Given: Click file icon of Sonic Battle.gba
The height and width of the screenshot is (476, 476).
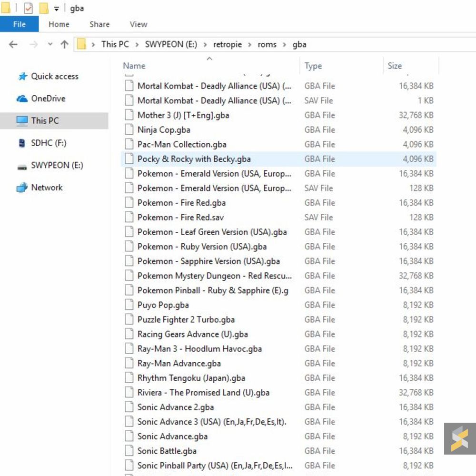Looking at the screenshot, I should click(x=129, y=450).
